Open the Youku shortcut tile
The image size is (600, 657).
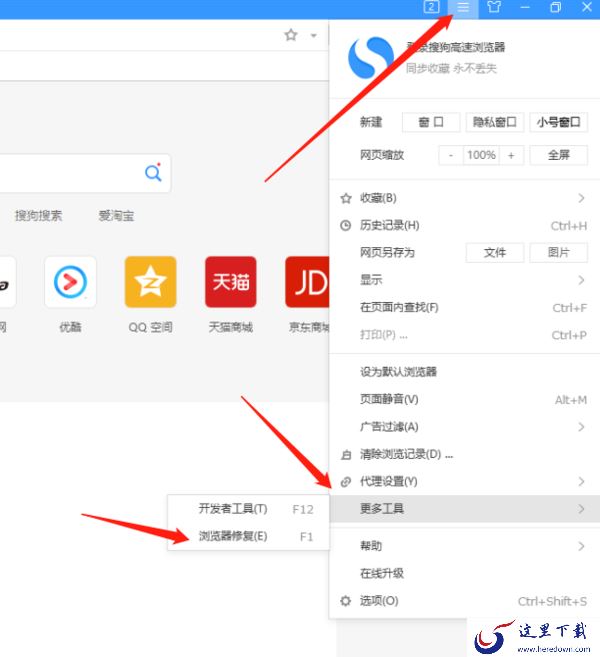pos(70,282)
